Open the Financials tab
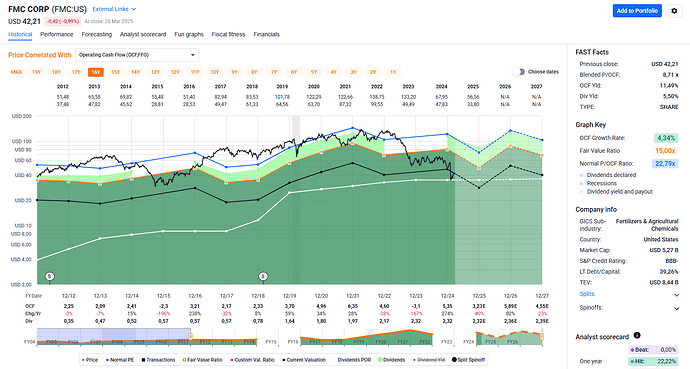 point(266,34)
